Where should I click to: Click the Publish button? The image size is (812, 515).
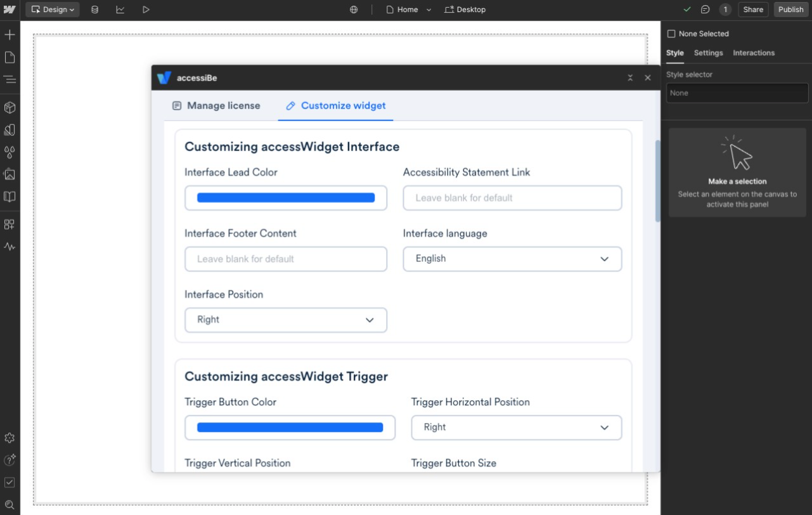790,10
